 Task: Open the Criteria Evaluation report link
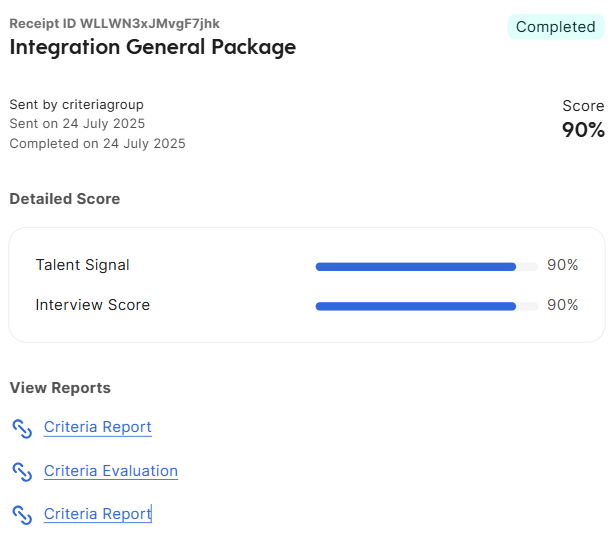pos(111,471)
